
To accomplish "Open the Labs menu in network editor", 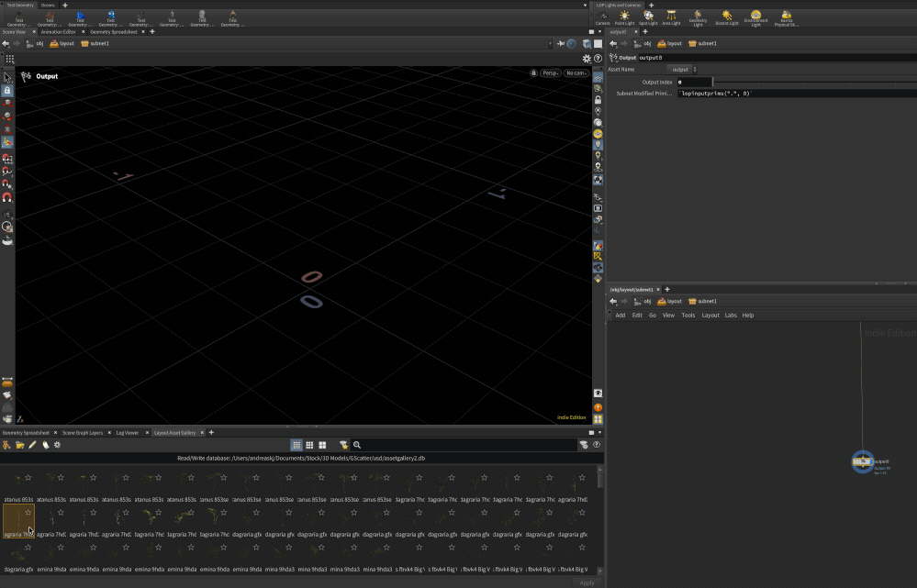I will pyautogui.click(x=731, y=315).
